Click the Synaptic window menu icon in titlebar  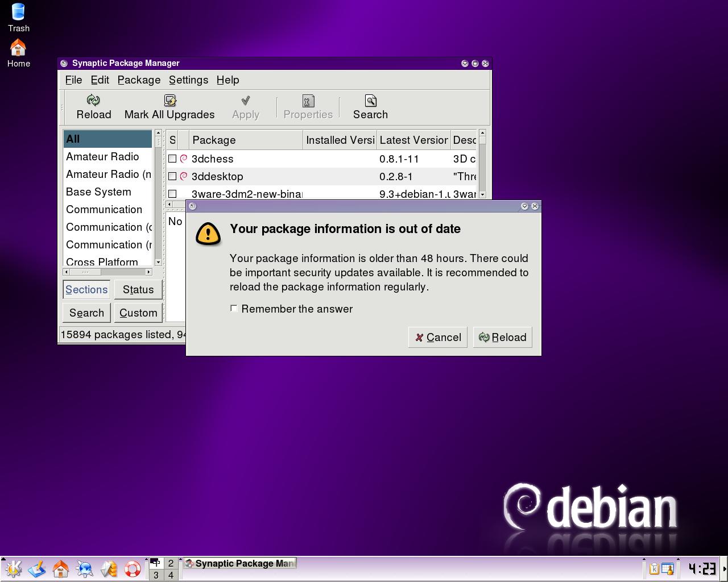pyautogui.click(x=64, y=63)
